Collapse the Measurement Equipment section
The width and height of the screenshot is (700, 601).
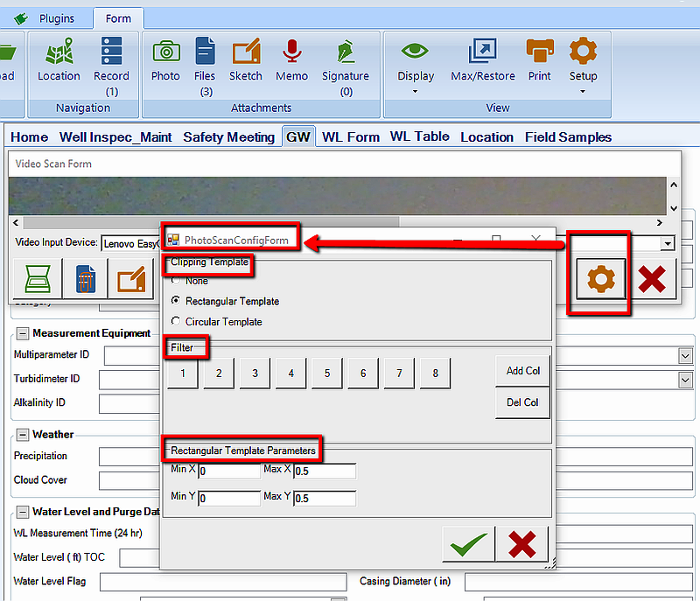[22, 333]
